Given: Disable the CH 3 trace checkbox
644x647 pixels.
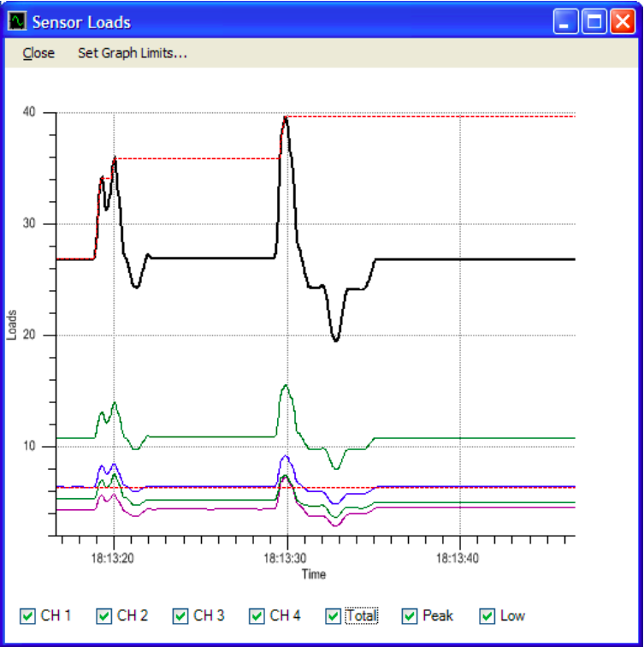Looking at the screenshot, I should pos(180,616).
